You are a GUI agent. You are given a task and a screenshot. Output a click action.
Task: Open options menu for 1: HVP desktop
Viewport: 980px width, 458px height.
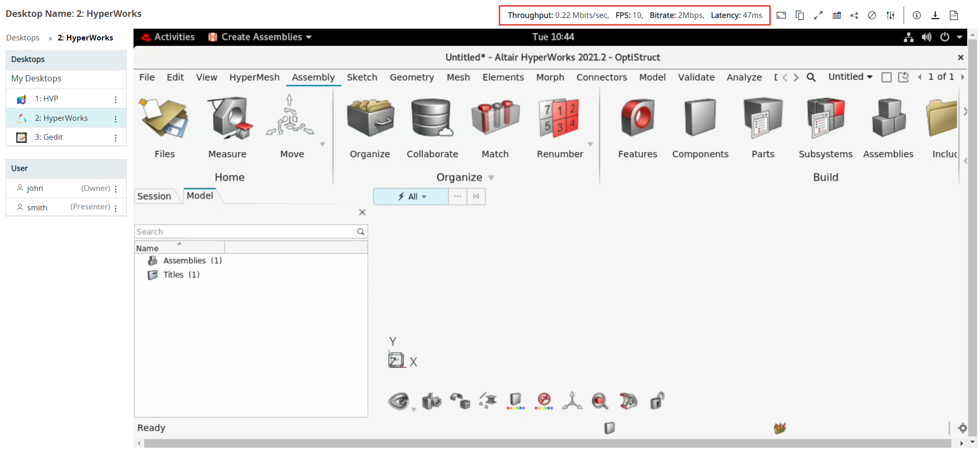tap(116, 99)
